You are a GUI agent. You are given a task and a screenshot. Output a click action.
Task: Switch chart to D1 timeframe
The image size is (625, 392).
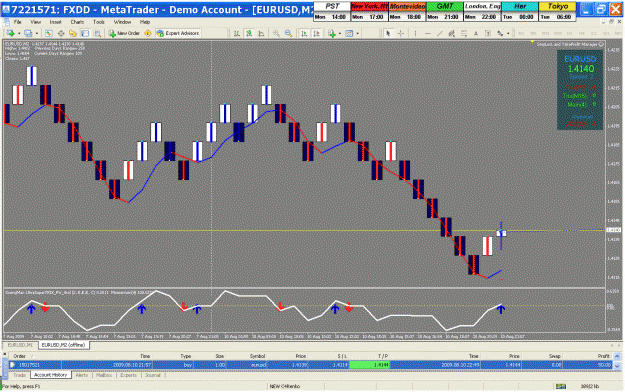pos(594,33)
